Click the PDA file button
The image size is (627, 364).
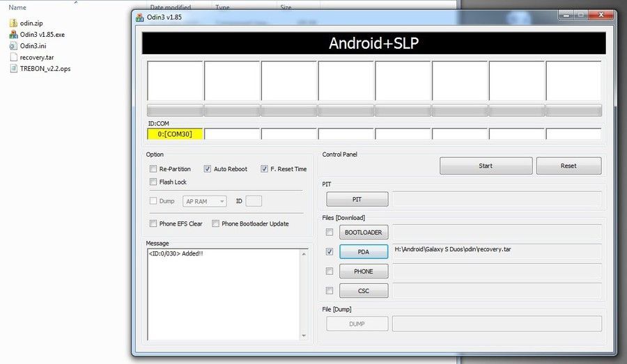pyautogui.click(x=364, y=252)
